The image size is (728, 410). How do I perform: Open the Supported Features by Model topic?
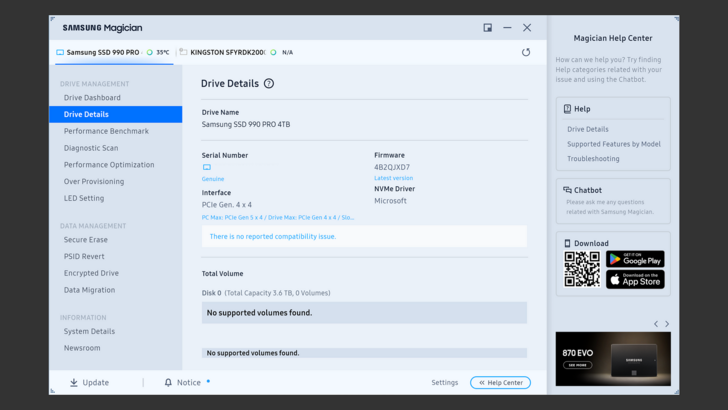tap(613, 144)
